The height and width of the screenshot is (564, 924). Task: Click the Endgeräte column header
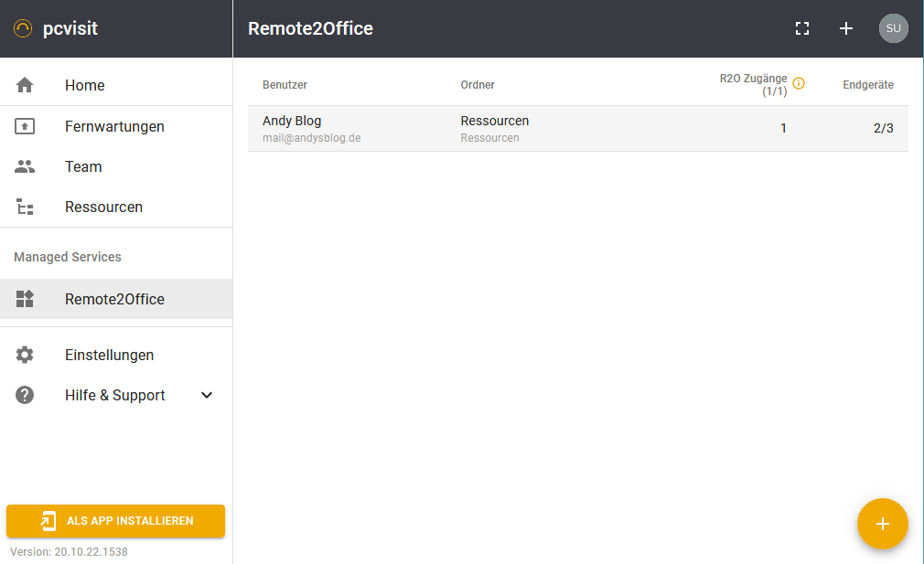867,85
